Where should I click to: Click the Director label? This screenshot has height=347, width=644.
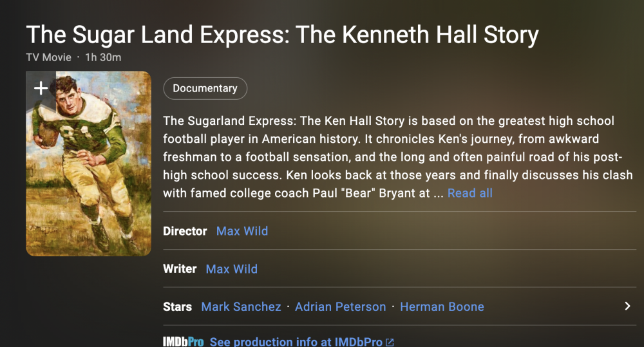tap(185, 231)
